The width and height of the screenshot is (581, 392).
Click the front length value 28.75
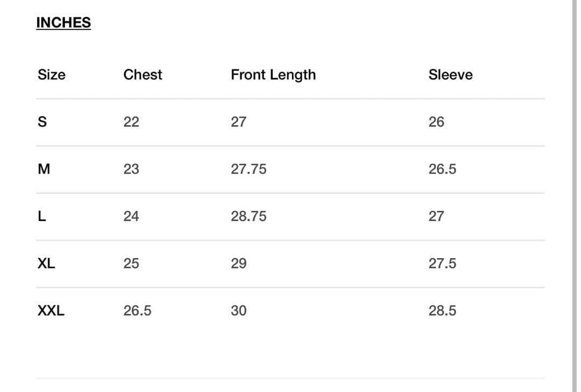[249, 216]
